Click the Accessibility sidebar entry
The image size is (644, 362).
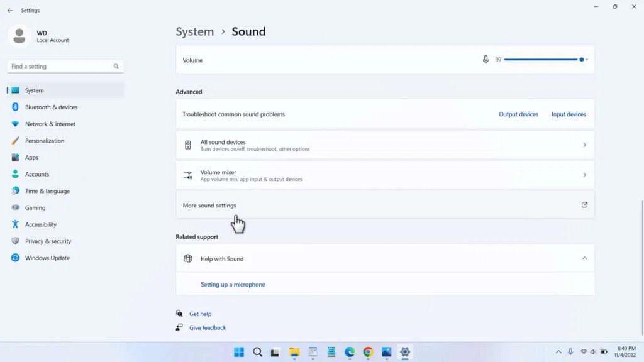click(x=40, y=224)
